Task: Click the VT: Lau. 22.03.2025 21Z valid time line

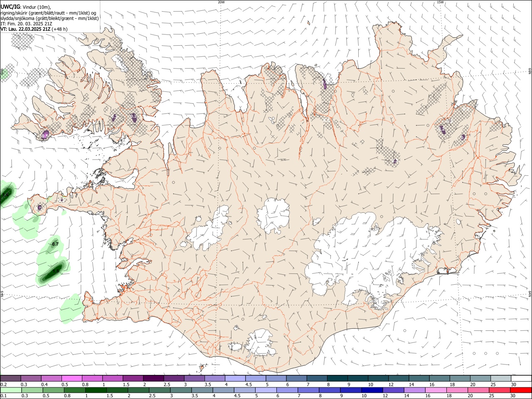Action: [x=34, y=29]
